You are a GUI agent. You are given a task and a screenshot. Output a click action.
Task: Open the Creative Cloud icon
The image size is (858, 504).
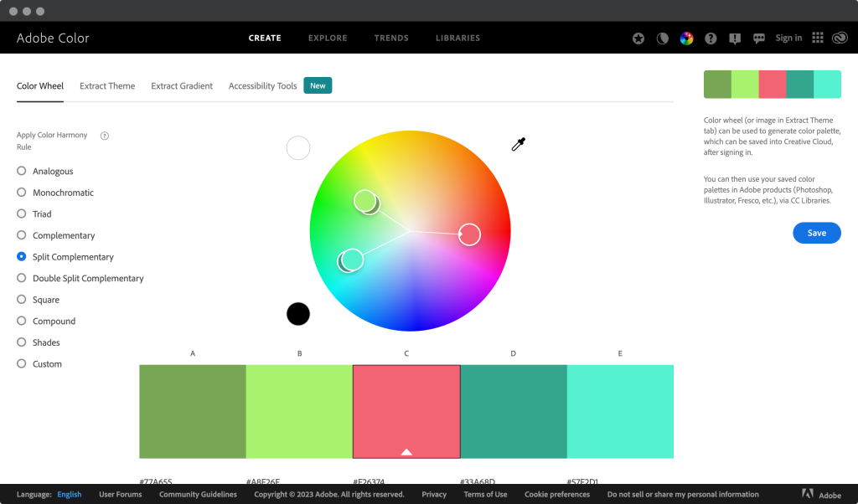(840, 38)
